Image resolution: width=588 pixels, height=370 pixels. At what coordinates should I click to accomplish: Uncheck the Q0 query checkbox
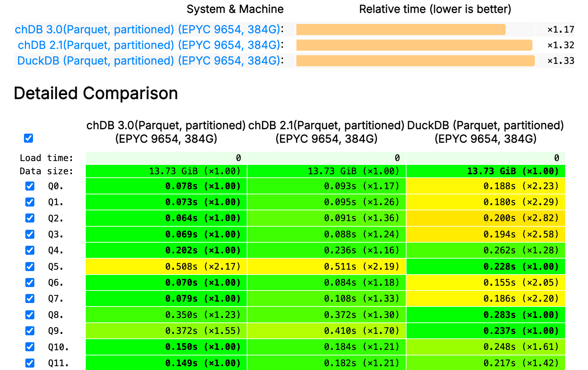click(30, 186)
